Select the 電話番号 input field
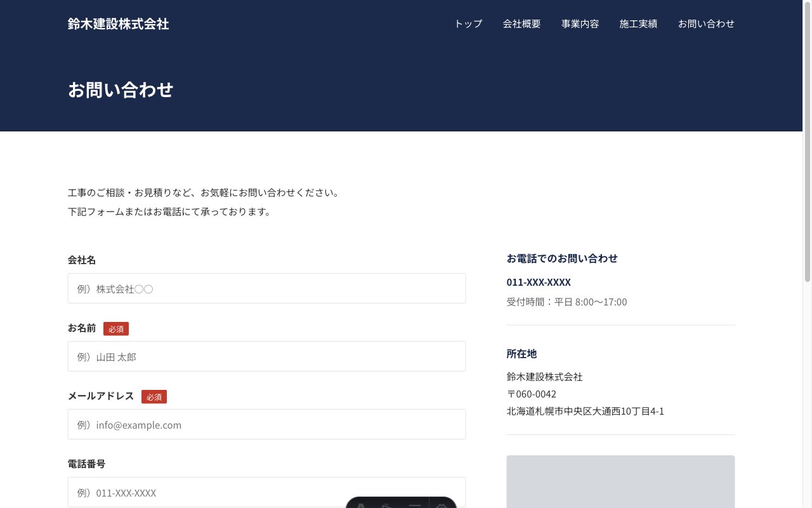Image resolution: width=812 pixels, height=508 pixels. [266, 492]
